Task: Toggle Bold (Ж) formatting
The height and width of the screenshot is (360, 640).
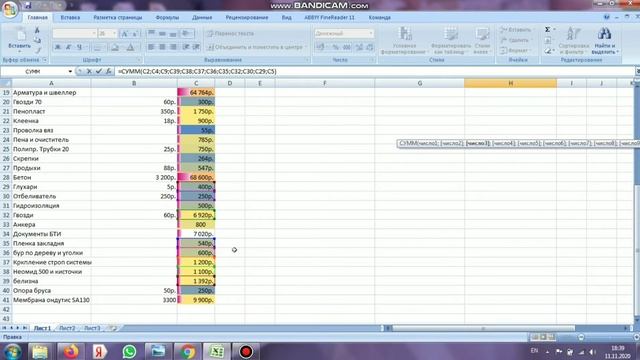Action: (x=58, y=47)
